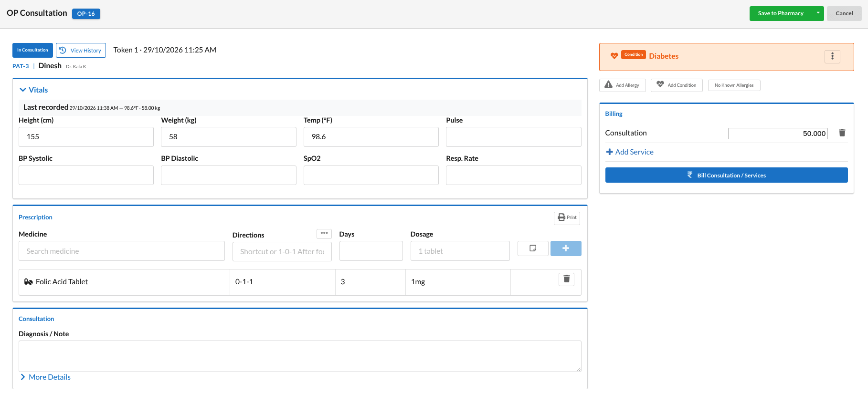868x403 pixels.
Task: Click Add Service link in Billing
Action: pos(630,152)
